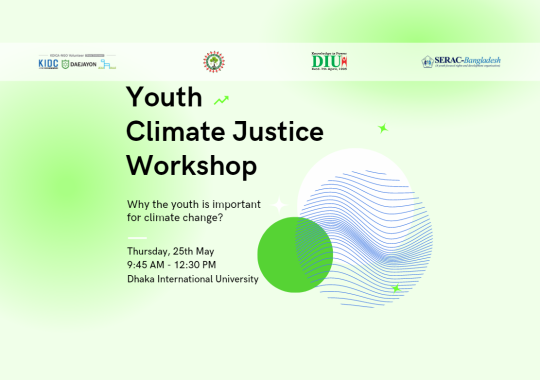Click the Climate Justice heading line
Image resolution: width=540 pixels, height=380 pixels.
[x=225, y=131]
